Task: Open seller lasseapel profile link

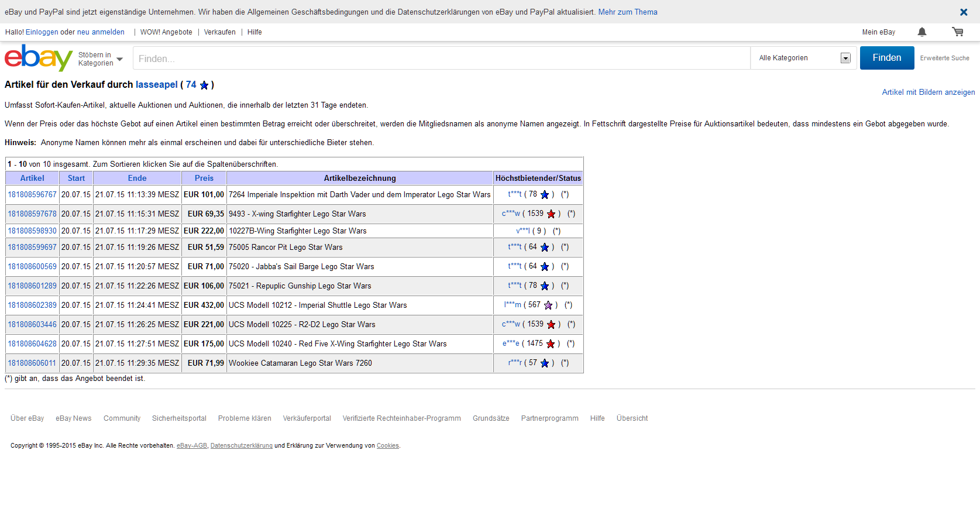Action: [x=157, y=85]
